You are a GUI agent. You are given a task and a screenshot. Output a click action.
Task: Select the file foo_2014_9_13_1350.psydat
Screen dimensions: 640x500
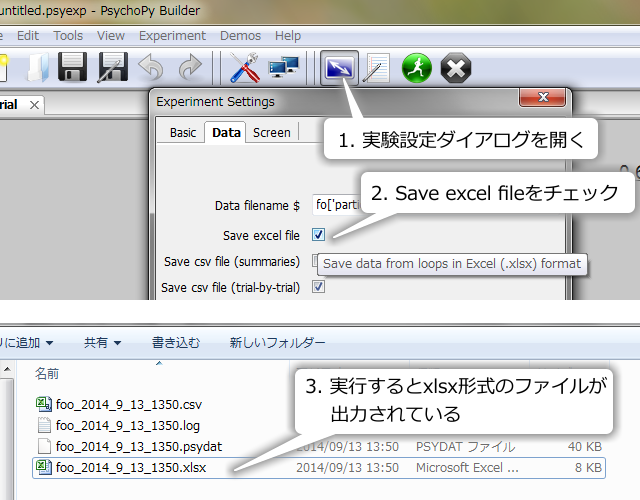(x=139, y=446)
